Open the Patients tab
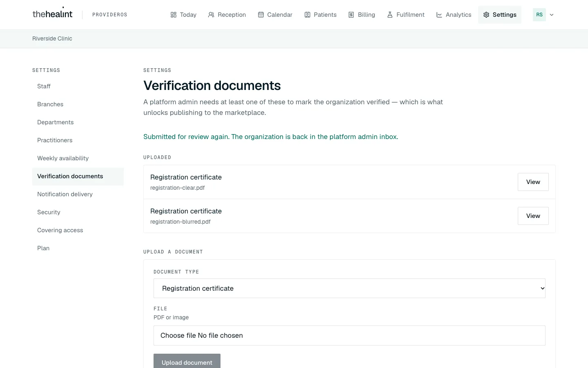The image size is (588, 368). point(321,15)
